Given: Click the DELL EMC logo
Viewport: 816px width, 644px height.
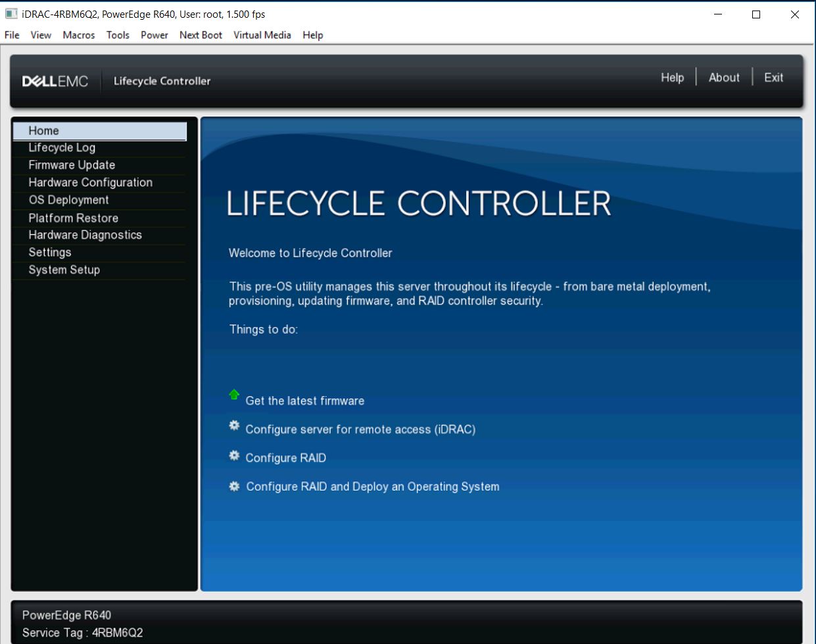Looking at the screenshot, I should click(56, 80).
